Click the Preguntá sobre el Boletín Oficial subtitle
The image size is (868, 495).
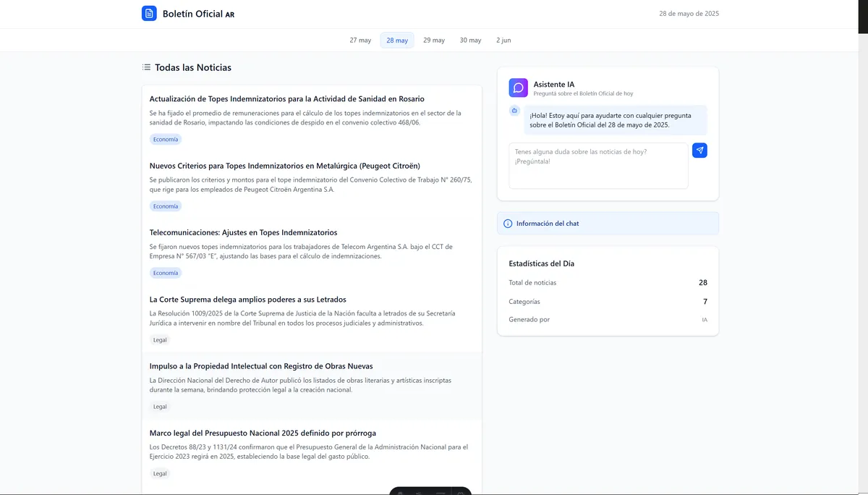583,94
